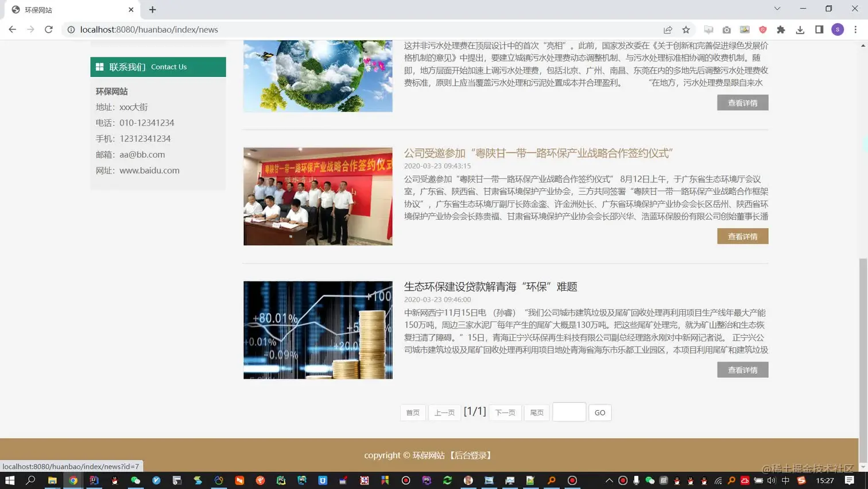Open Windows taskbar search

30,480
